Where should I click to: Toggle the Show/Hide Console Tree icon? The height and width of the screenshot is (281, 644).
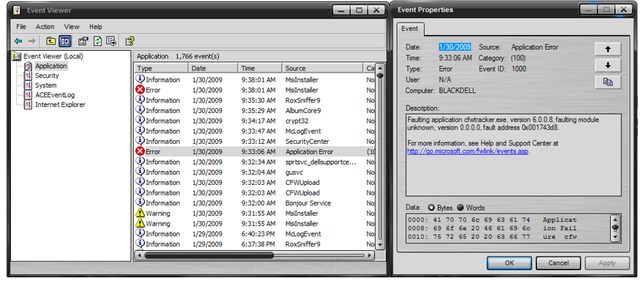(65, 41)
